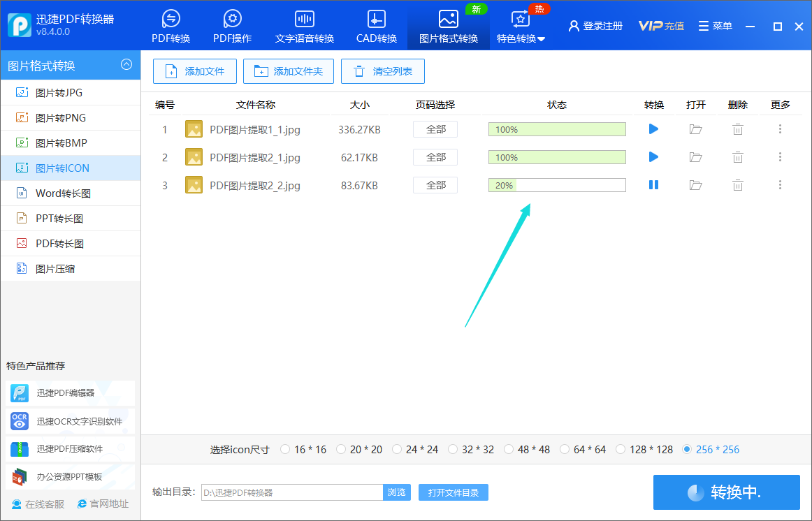Choose Word转长图 in sidebar

(71, 193)
